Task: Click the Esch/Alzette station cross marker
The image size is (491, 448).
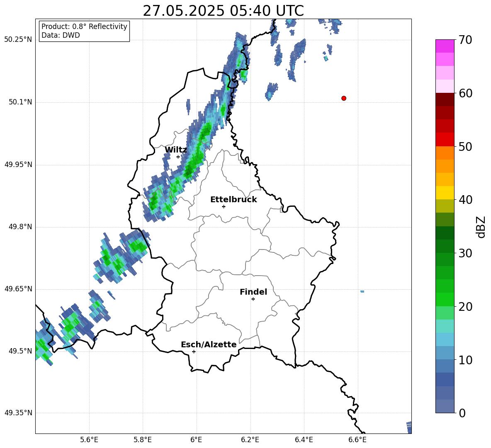Action: (194, 351)
